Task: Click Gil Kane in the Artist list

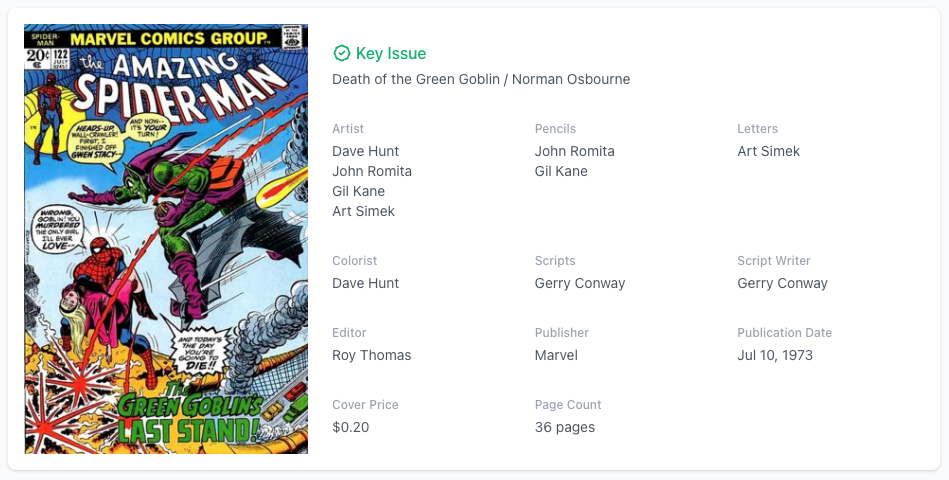Action: click(x=358, y=191)
